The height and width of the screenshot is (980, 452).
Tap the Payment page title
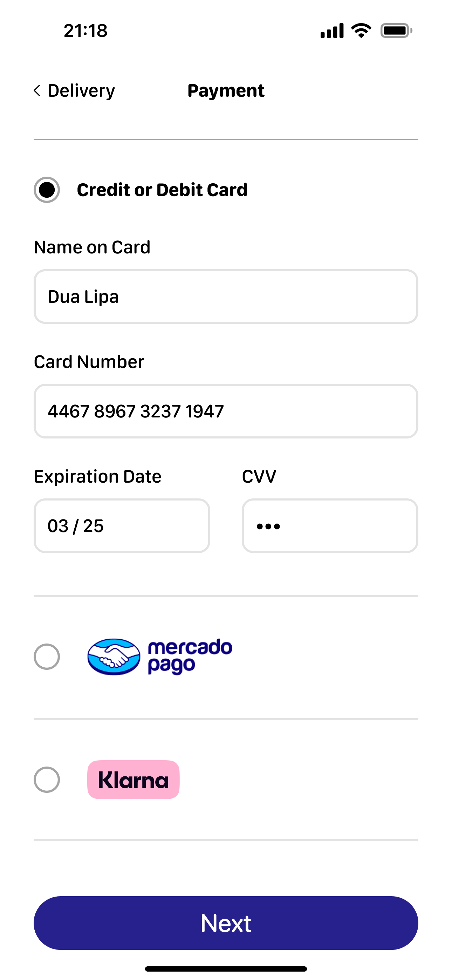coord(226,90)
